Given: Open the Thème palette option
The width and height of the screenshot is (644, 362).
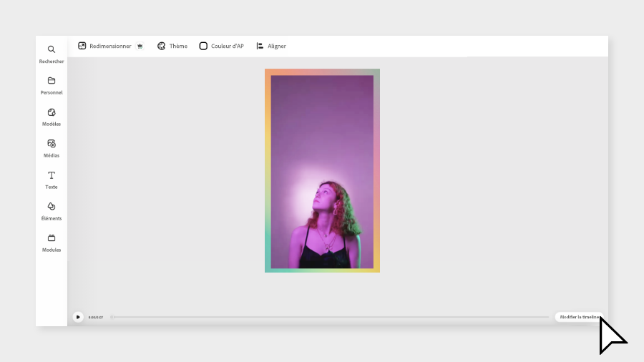Looking at the screenshot, I should click(172, 46).
